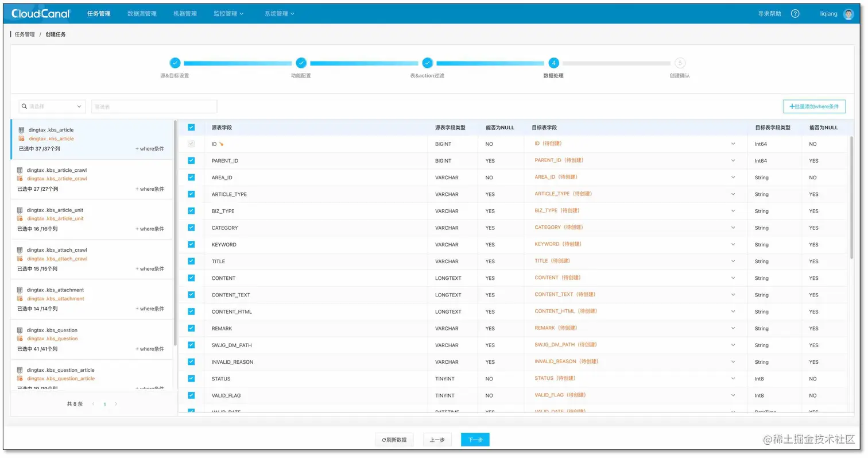868x458 pixels.
Task: Select the dingtax .kbs_attach_crawl table entry
Action: coord(92,259)
